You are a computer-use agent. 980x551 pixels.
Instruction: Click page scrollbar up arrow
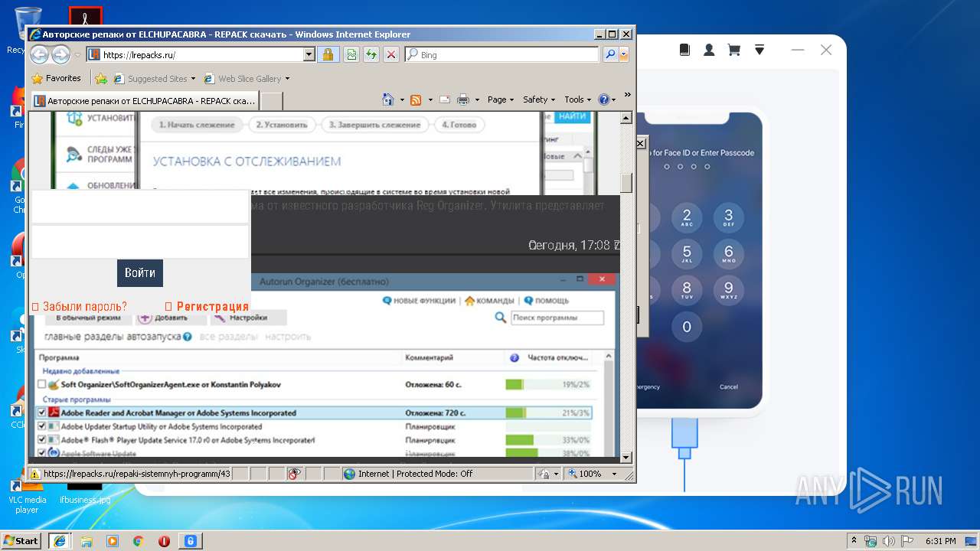[x=626, y=118]
